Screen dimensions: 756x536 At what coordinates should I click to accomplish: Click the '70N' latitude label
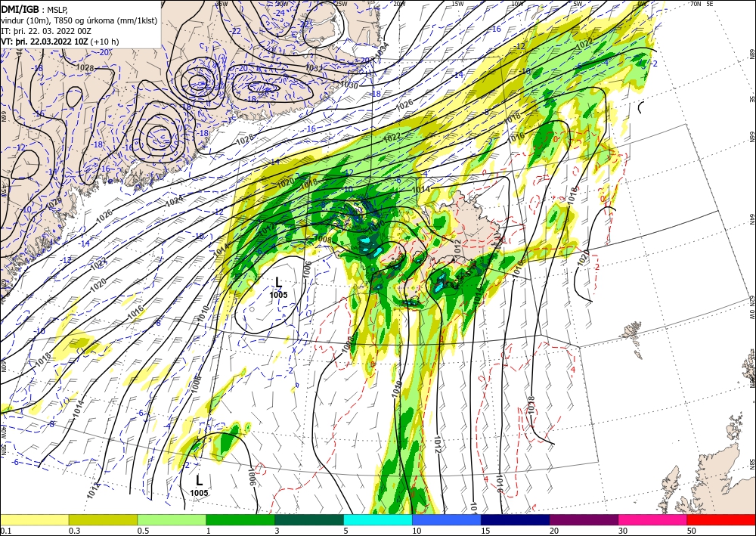click(x=696, y=4)
